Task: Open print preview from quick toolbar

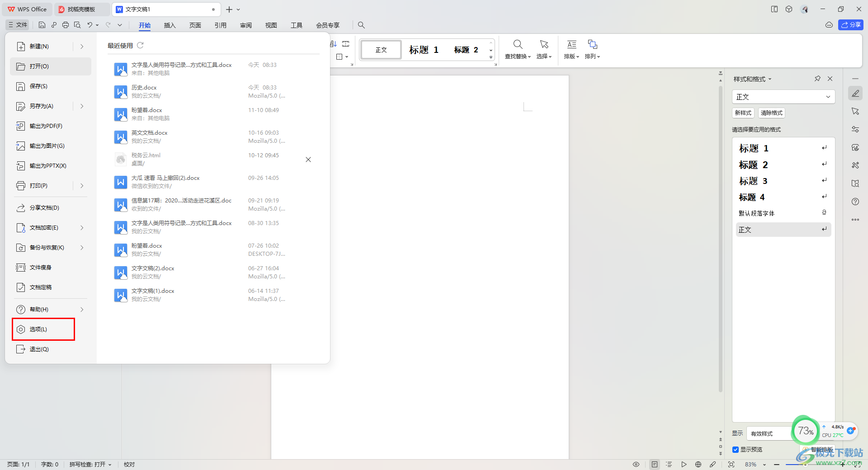Action: coord(77,25)
